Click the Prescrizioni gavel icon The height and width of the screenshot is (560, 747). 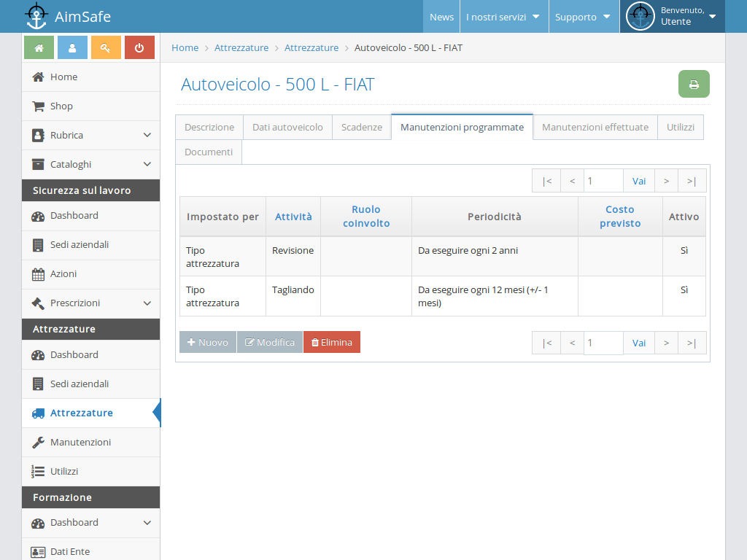pyautogui.click(x=38, y=303)
